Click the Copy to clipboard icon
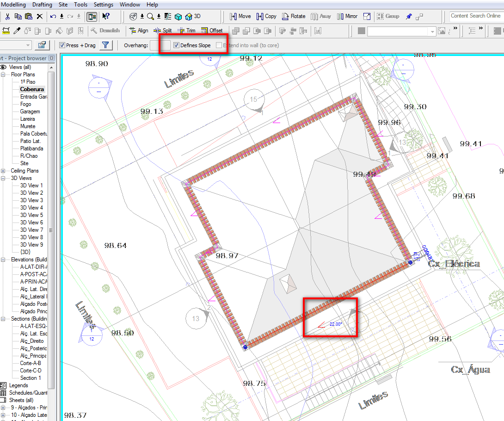504x421 pixels. coord(18,16)
